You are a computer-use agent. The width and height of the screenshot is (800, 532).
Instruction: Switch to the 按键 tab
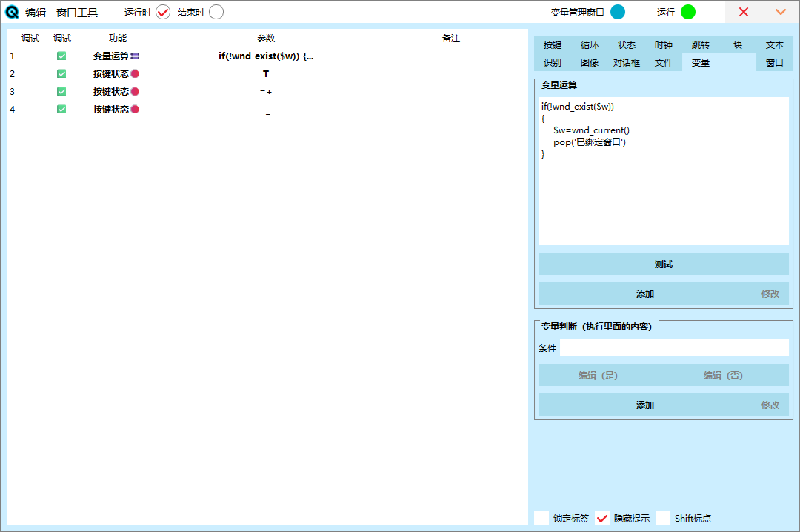tap(553, 45)
